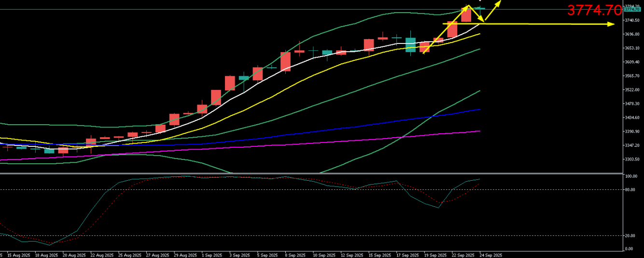
Task: Click the 3434.60 price axis label
Action: pyautogui.click(x=632, y=117)
